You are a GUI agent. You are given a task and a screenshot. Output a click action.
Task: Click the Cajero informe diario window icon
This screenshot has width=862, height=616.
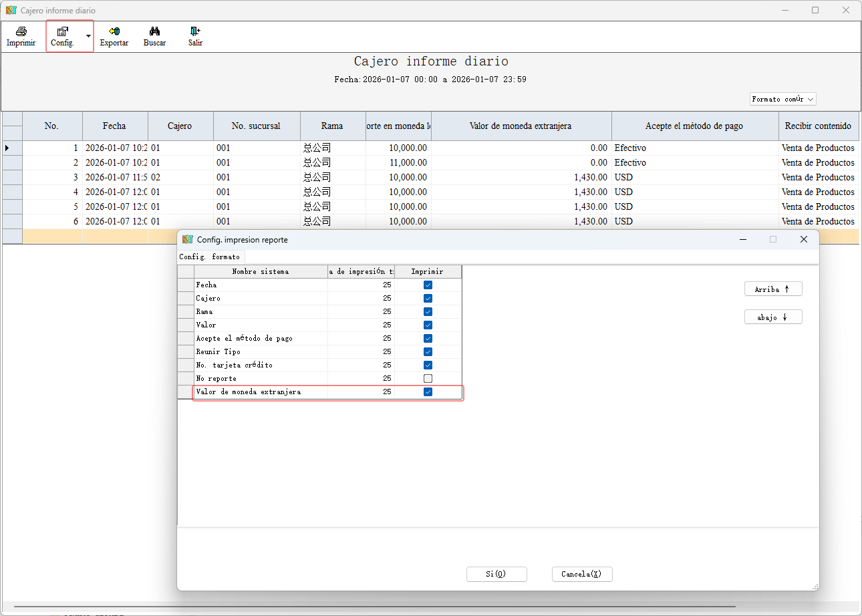(x=11, y=11)
